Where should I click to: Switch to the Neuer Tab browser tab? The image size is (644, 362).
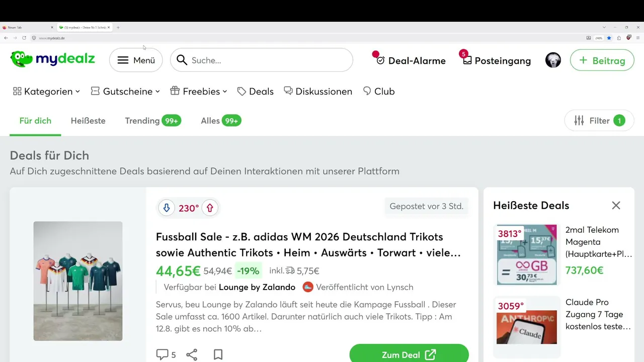(28, 27)
